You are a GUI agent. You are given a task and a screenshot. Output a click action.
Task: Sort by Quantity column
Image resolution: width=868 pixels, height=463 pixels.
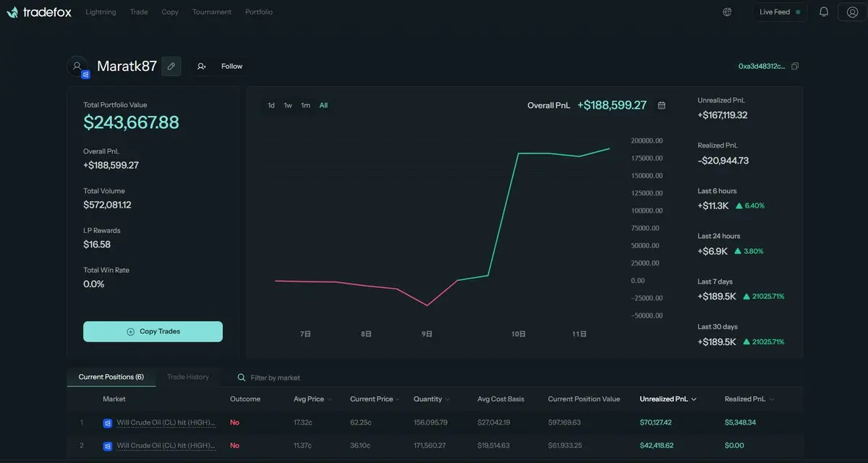[432, 399]
